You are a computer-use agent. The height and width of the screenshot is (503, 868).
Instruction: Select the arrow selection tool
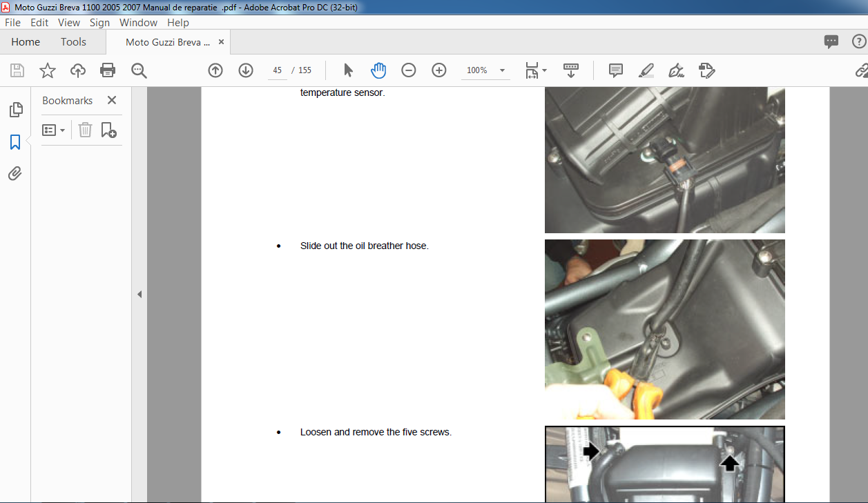[348, 70]
